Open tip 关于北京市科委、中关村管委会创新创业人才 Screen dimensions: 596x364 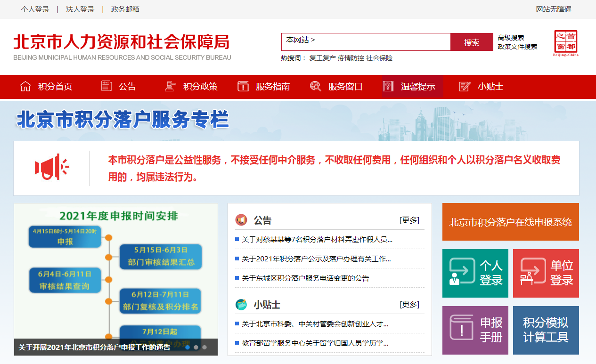(315, 324)
